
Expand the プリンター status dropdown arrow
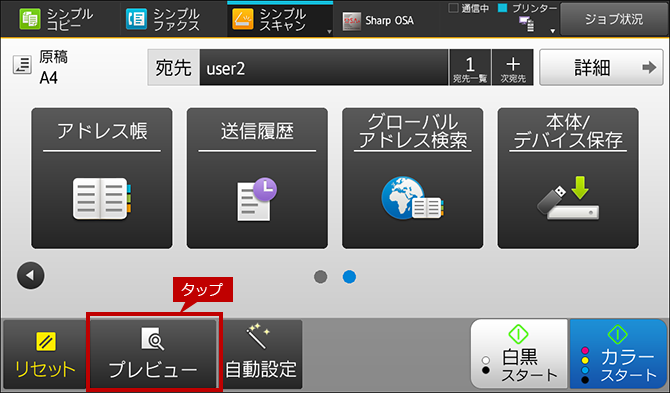pos(552,31)
